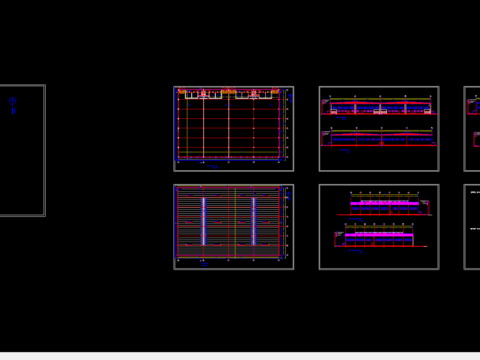Open the long elevations drawing sheet
The image size is (480, 360).
pyautogui.click(x=379, y=129)
